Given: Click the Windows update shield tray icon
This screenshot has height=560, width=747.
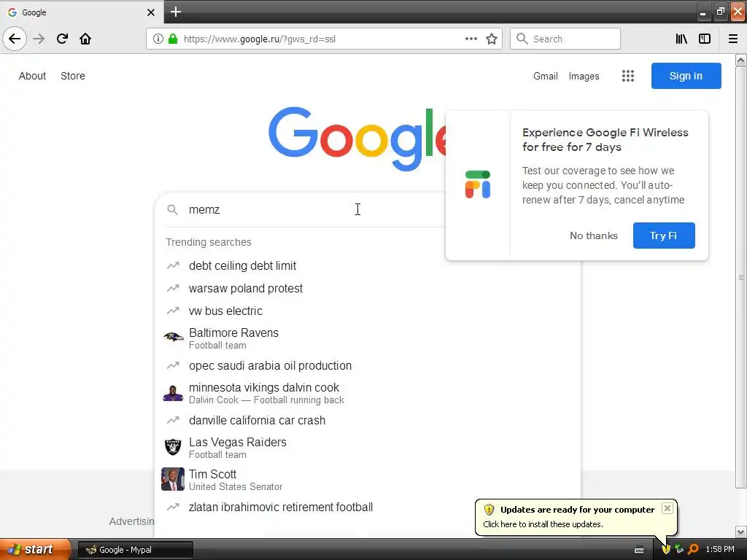Looking at the screenshot, I should click(666, 550).
